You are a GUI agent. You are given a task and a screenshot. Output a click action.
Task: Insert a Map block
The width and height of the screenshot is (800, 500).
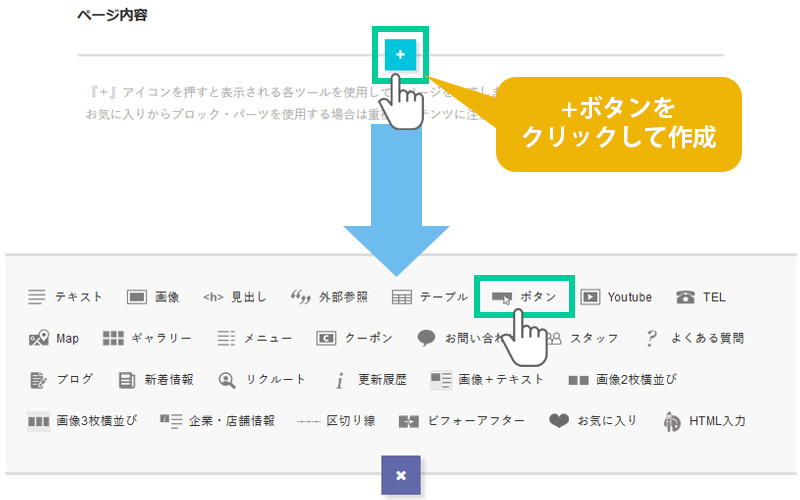(x=54, y=338)
